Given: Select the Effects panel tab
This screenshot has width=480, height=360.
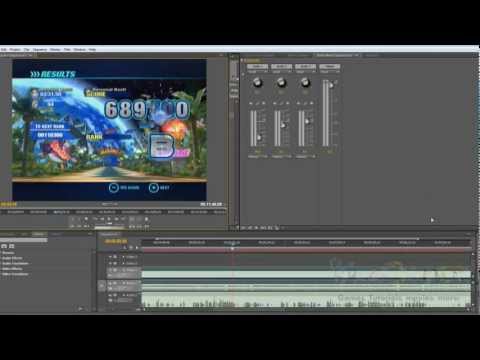Looking at the screenshot, I should tap(39, 234).
